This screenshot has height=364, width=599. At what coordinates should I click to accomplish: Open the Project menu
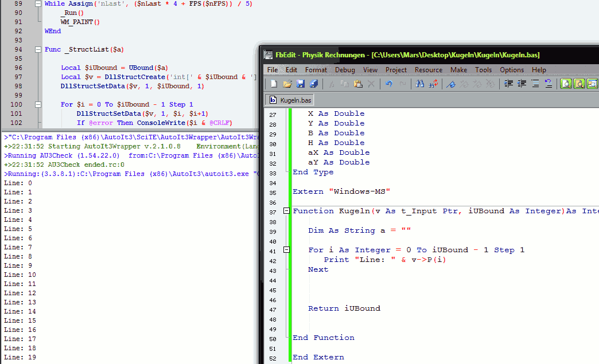(396, 70)
